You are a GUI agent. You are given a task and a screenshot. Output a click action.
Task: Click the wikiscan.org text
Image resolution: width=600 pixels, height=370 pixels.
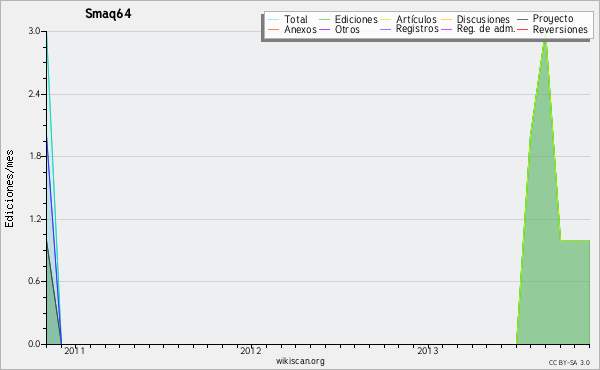pyautogui.click(x=300, y=361)
